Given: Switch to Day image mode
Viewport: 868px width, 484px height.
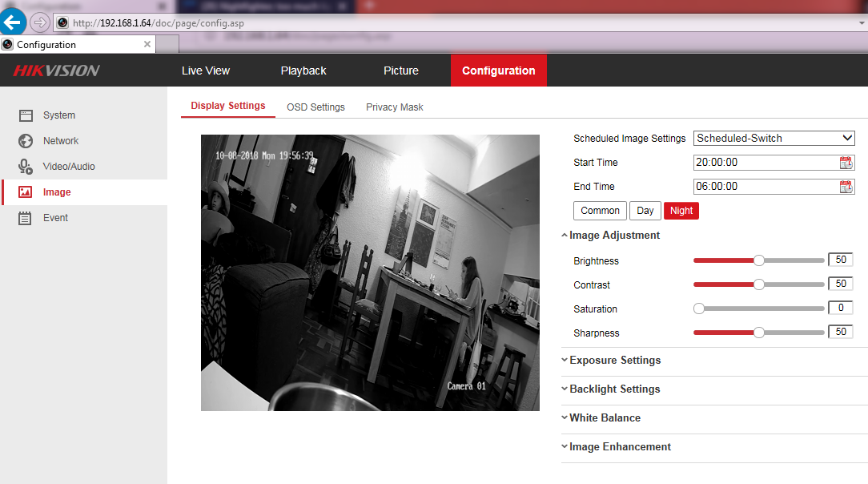Looking at the screenshot, I should 645,211.
